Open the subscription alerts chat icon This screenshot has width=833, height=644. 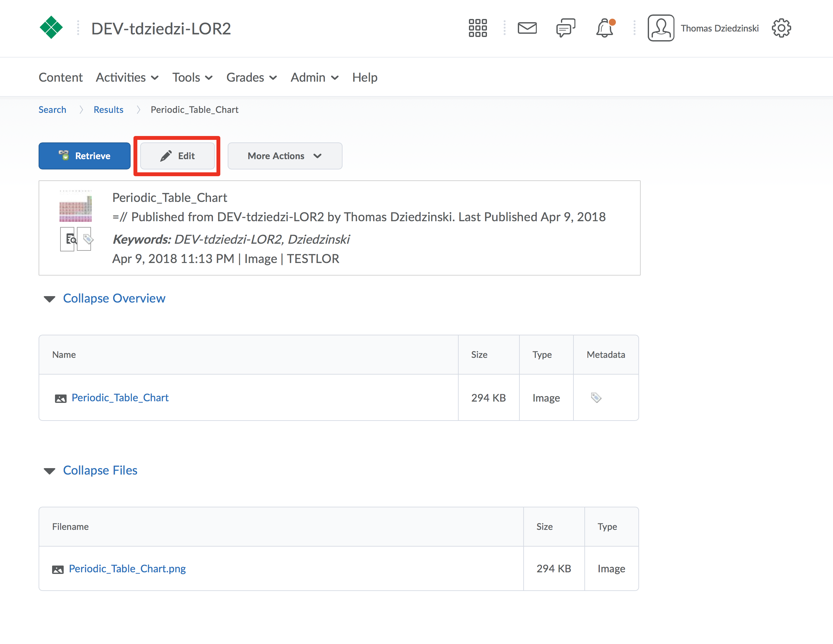pos(566,28)
